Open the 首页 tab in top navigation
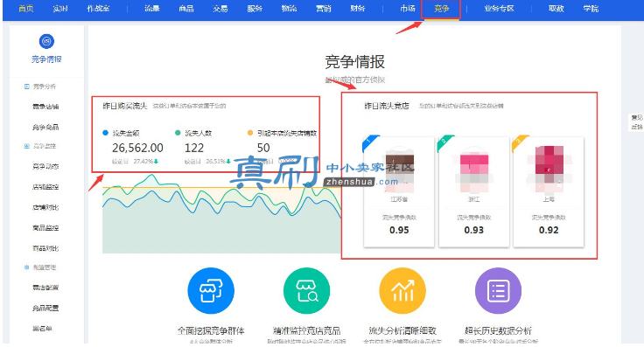Viewport: 644px width, 347px height. pyautogui.click(x=26, y=9)
